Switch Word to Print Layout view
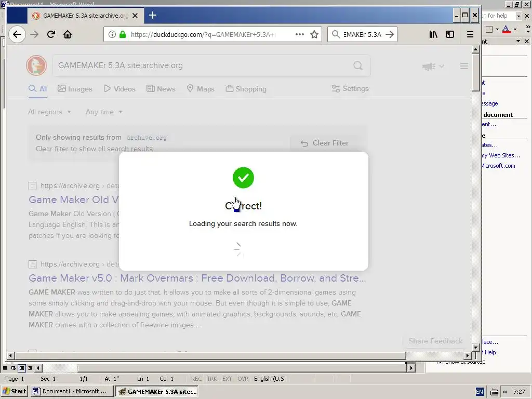The image size is (532, 399). pyautogui.click(x=22, y=368)
